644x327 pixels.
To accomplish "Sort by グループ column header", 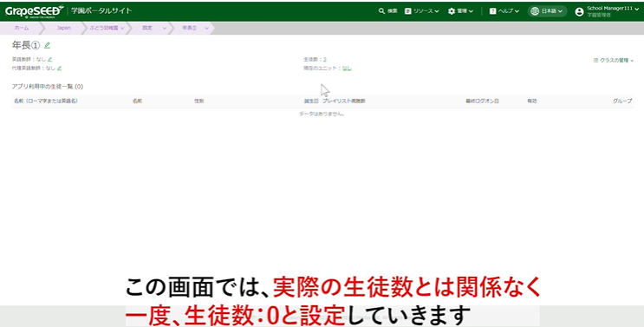I will pos(622,101).
